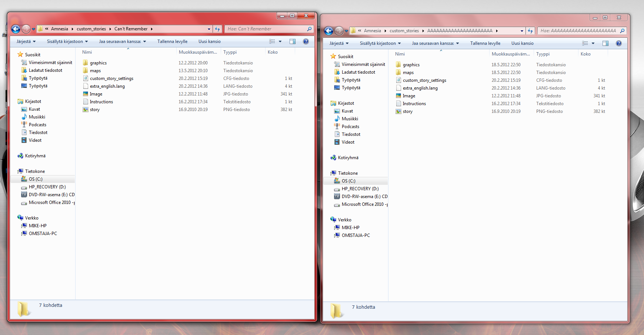
Task: Select the story PNG file icon in right window
Action: (x=398, y=111)
